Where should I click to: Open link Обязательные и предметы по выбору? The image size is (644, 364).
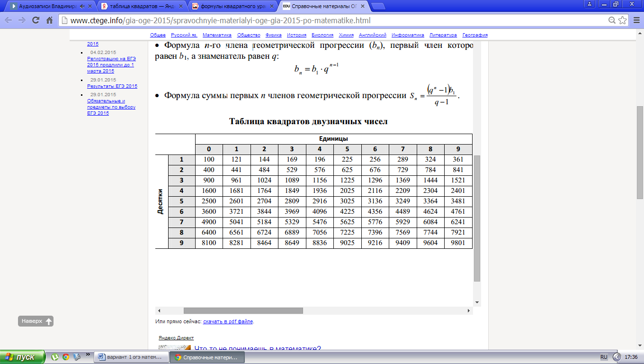111,107
